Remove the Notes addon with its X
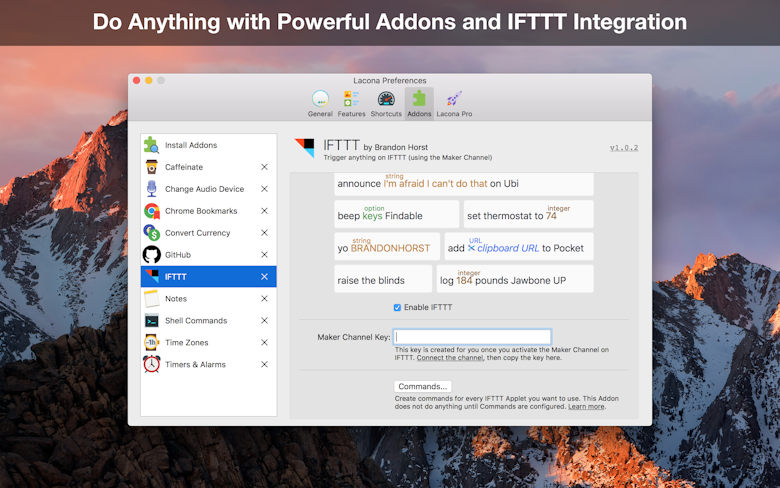Viewport: 780px width, 488px height. pyautogui.click(x=265, y=298)
